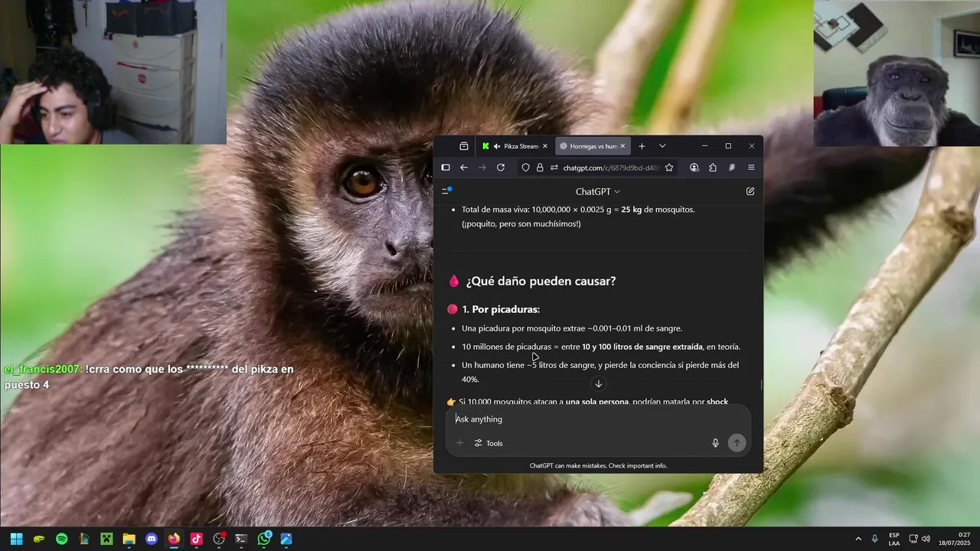
Task: Click the tray microphone indicator
Action: 875,539
